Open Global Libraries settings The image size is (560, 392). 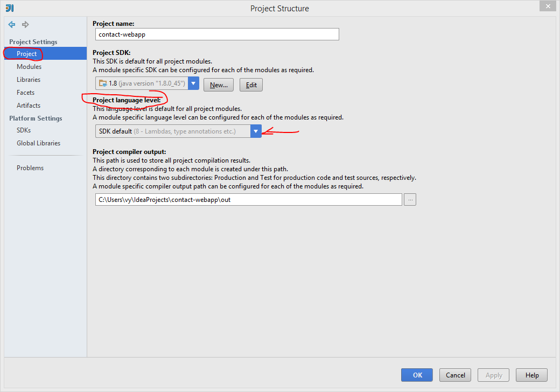click(39, 143)
